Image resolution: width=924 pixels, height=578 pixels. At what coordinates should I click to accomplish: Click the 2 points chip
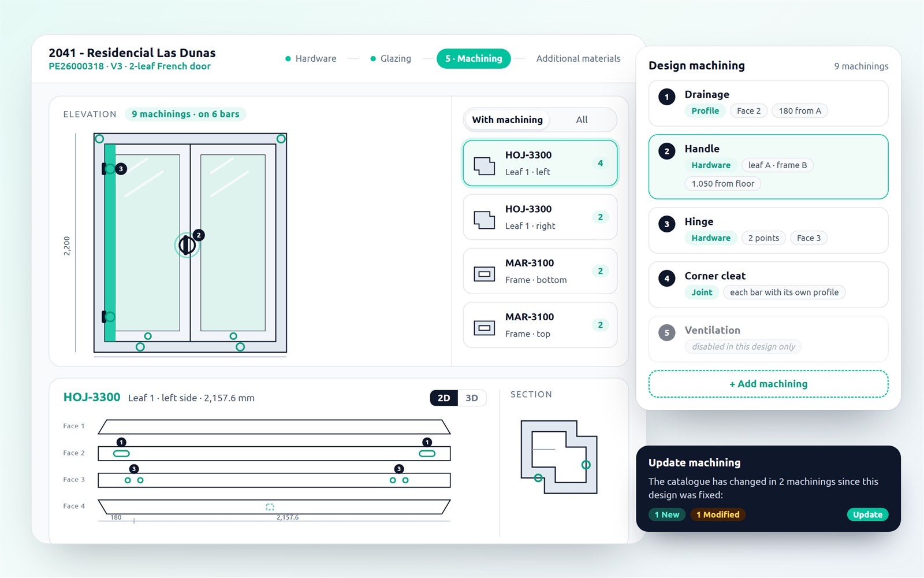coord(763,238)
